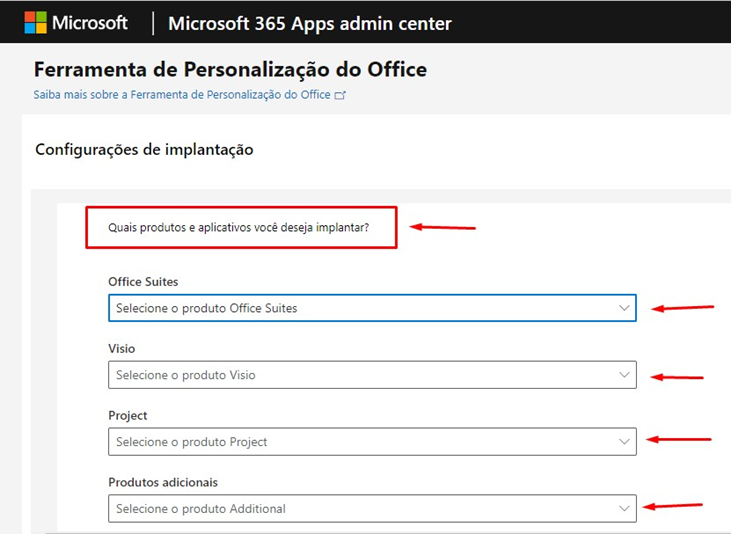Image resolution: width=731 pixels, height=534 pixels.
Task: Open the Selecione o produto Office Suites dropdown
Action: tap(372, 308)
